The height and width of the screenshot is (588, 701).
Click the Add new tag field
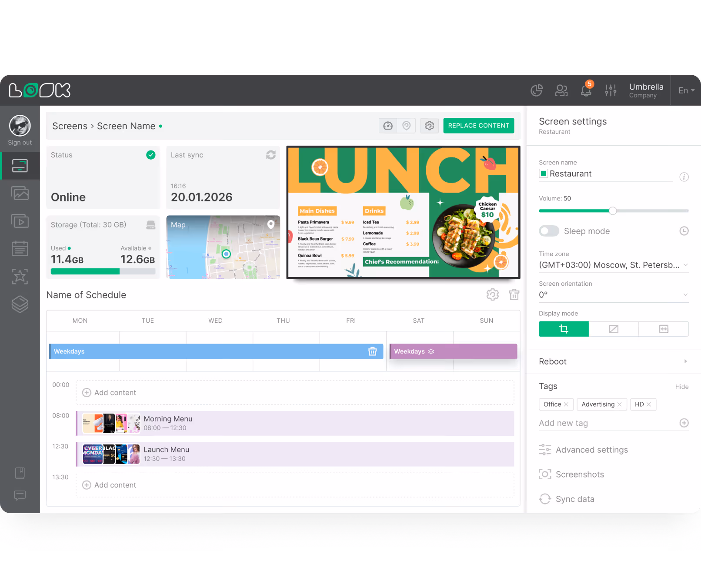[x=608, y=423]
